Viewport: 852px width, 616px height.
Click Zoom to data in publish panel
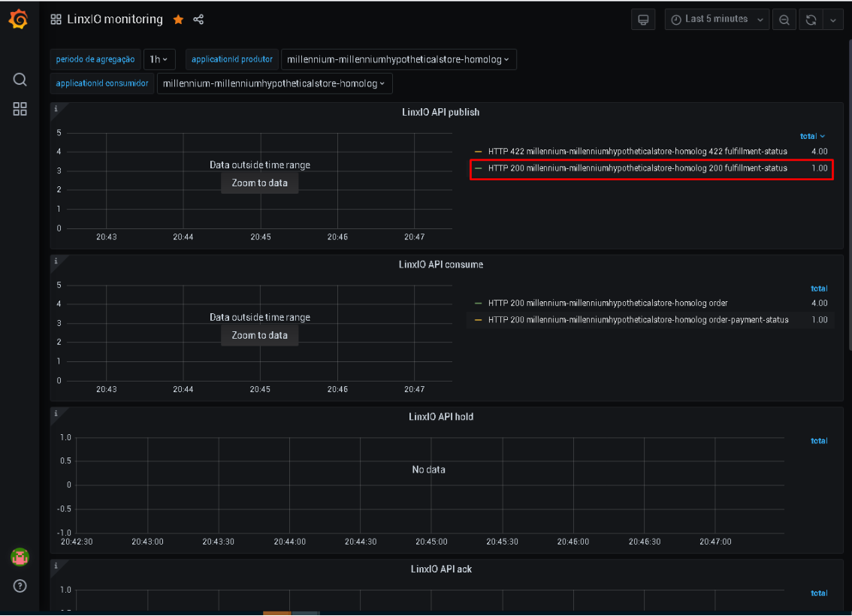tap(260, 183)
